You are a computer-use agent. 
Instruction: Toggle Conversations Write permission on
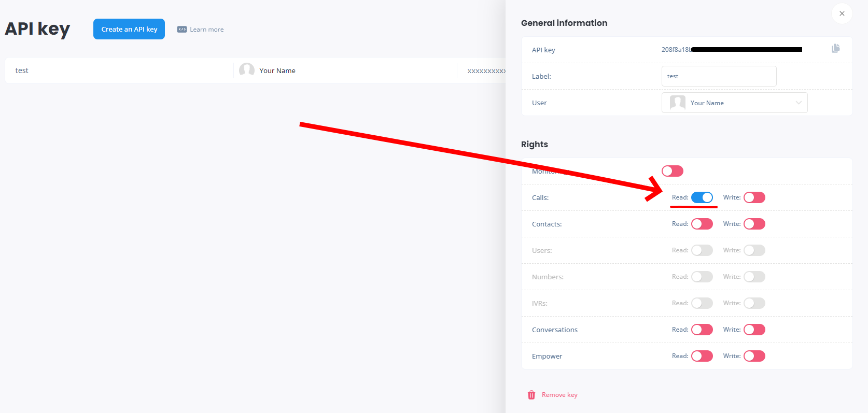click(754, 330)
